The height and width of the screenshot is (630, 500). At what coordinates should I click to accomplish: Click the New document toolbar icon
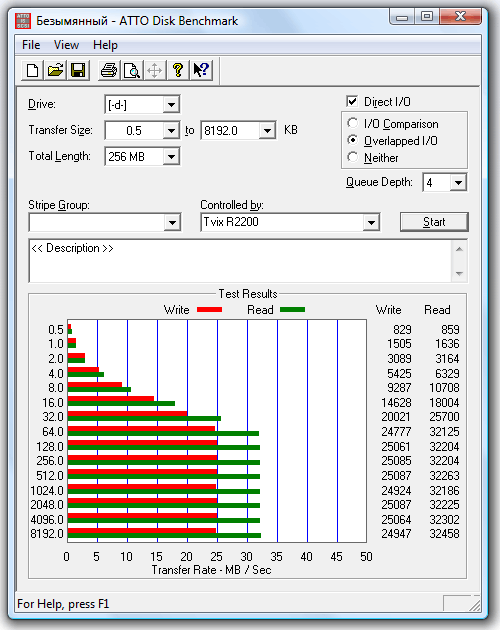point(33,70)
